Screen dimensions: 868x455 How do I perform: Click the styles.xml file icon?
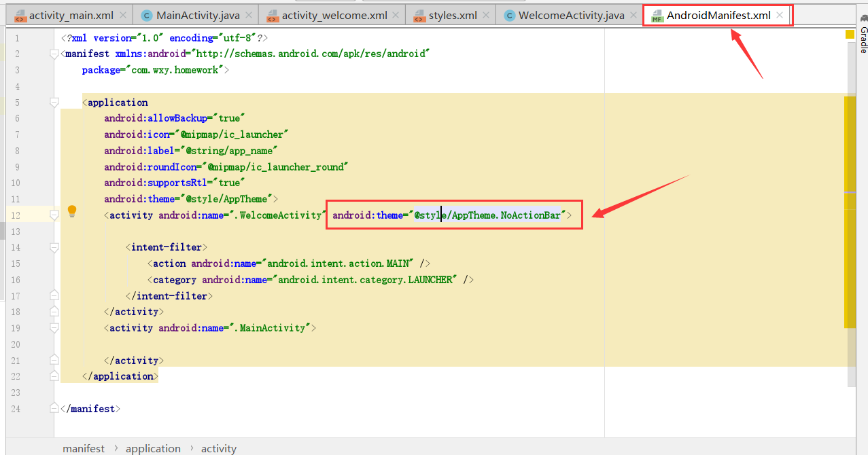click(419, 16)
